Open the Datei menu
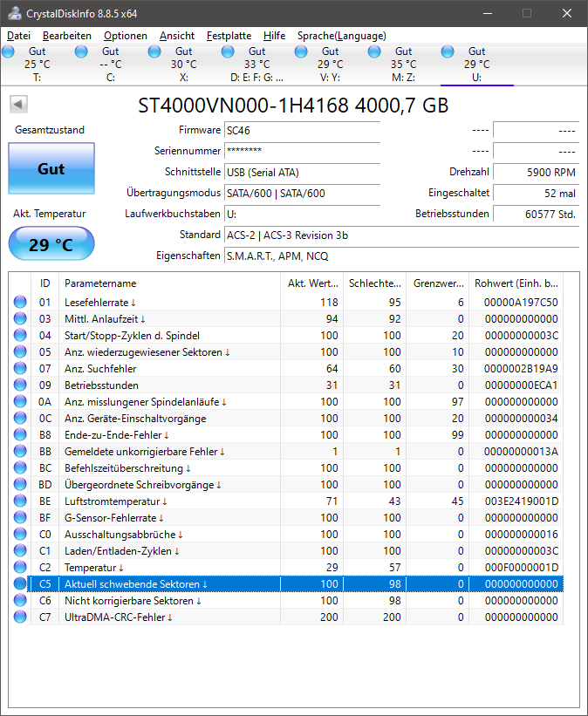588x716 pixels. (18, 36)
